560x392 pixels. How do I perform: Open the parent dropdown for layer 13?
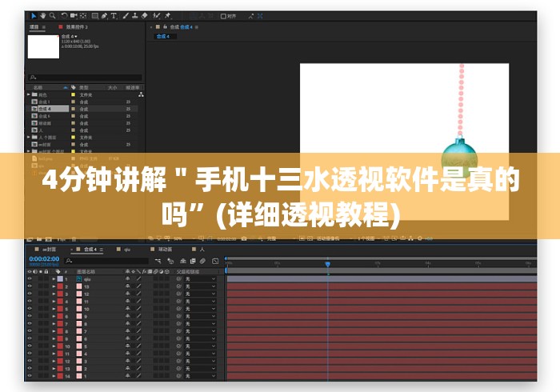pos(200,286)
